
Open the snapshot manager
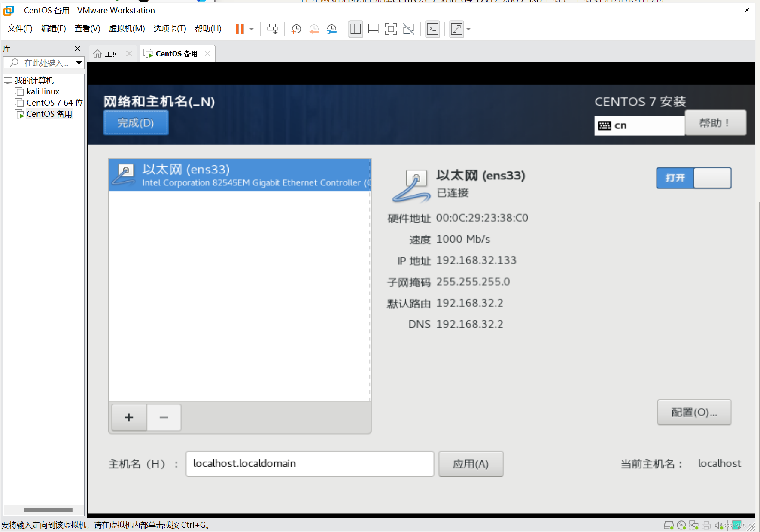[x=332, y=29]
